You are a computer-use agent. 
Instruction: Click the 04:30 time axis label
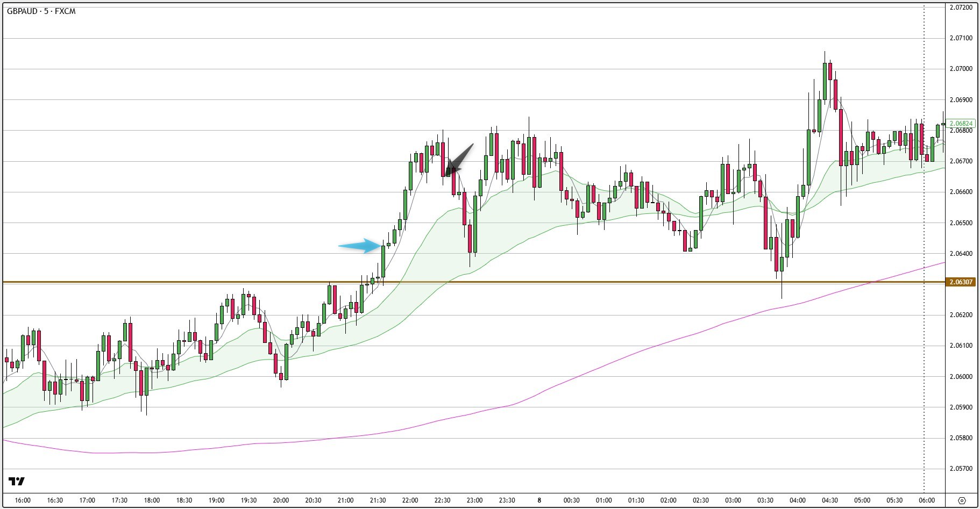[829, 500]
